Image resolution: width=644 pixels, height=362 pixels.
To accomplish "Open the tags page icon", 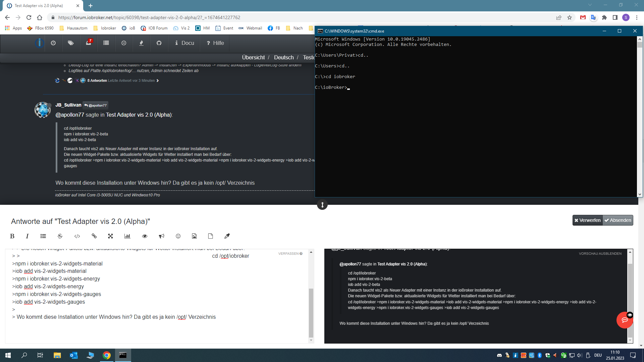I will [x=71, y=43].
